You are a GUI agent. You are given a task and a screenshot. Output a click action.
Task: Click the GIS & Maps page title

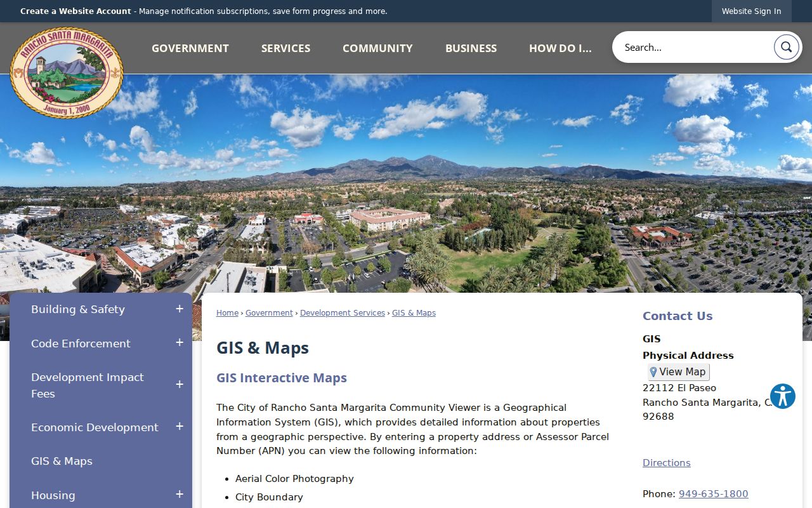coord(263,348)
